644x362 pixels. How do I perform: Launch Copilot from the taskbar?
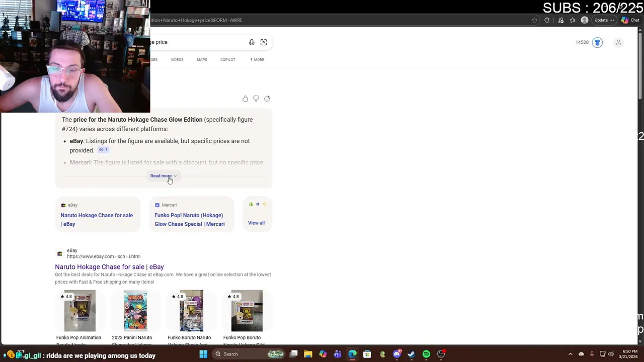(x=323, y=354)
